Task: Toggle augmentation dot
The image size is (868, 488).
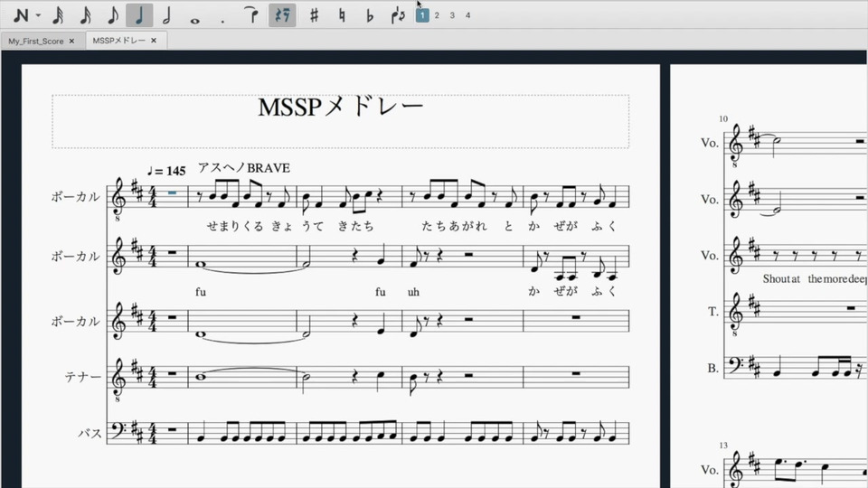Action: pyautogui.click(x=222, y=22)
